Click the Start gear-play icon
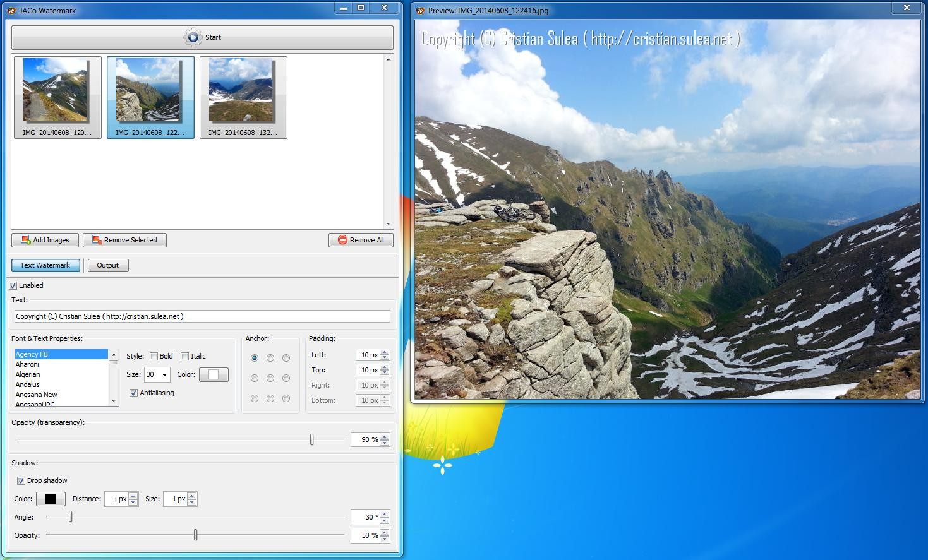Screen dimensions: 928x560 tap(193, 37)
